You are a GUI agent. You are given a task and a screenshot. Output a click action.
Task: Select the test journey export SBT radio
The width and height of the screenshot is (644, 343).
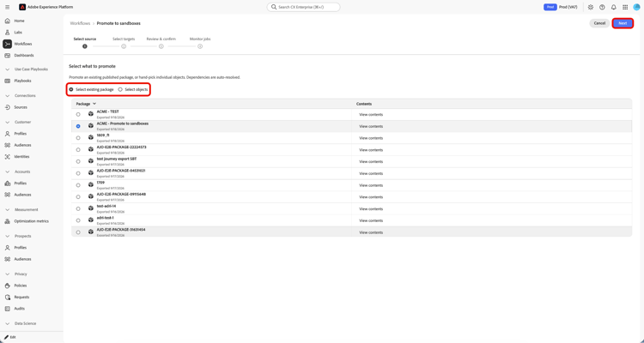78,162
